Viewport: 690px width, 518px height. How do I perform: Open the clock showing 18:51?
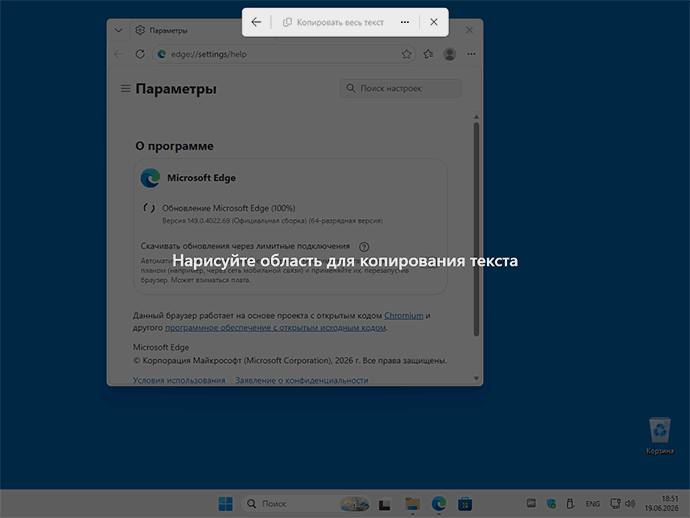click(661, 503)
